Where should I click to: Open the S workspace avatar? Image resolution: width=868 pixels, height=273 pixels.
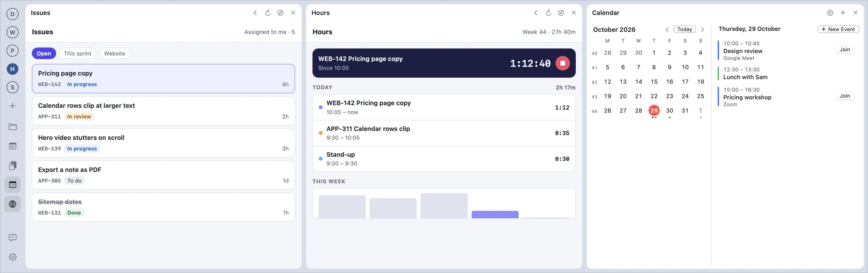(x=13, y=87)
